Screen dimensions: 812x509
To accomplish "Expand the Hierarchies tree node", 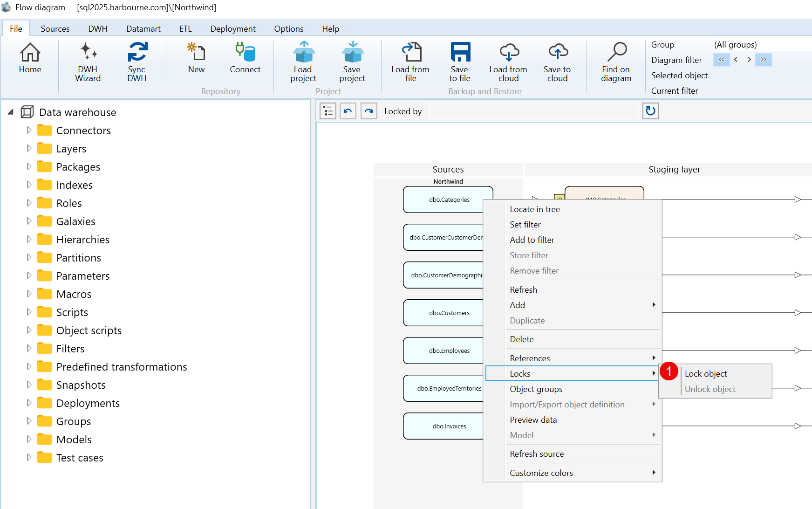I will [x=29, y=239].
